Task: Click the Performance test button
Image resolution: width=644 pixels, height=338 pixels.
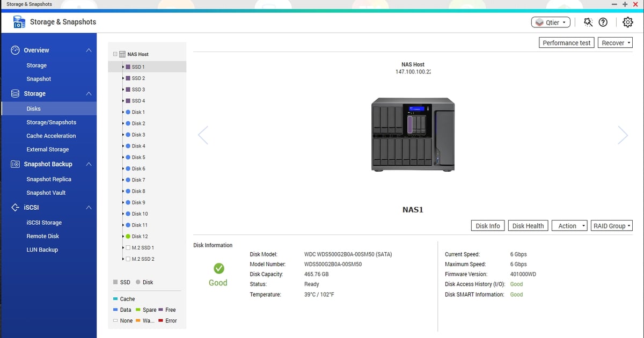Action: pos(566,42)
